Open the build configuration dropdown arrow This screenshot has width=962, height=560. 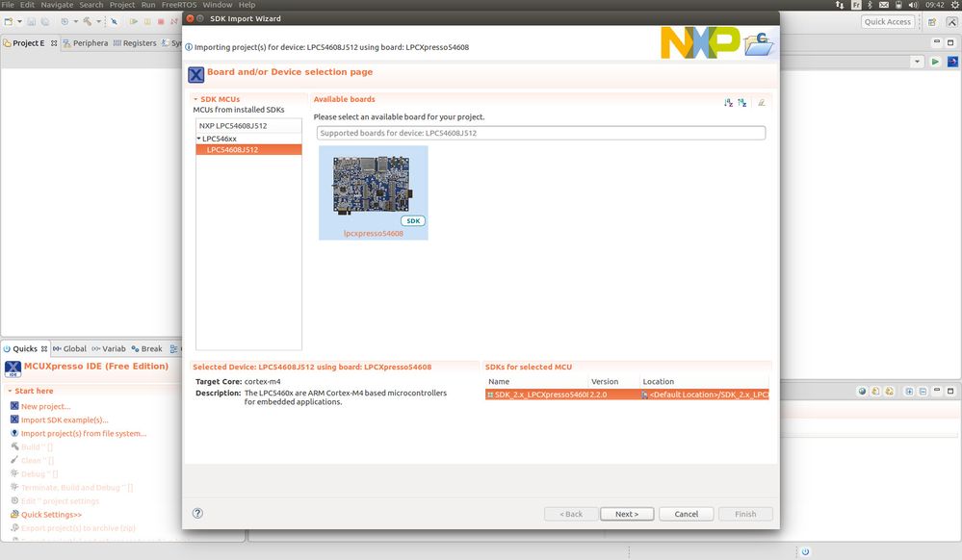pos(75,21)
